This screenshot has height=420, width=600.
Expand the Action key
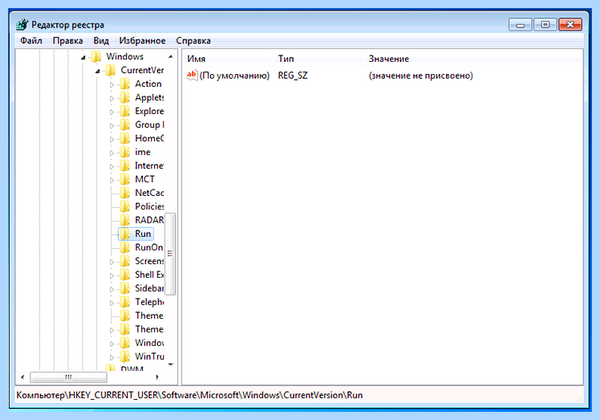(112, 85)
